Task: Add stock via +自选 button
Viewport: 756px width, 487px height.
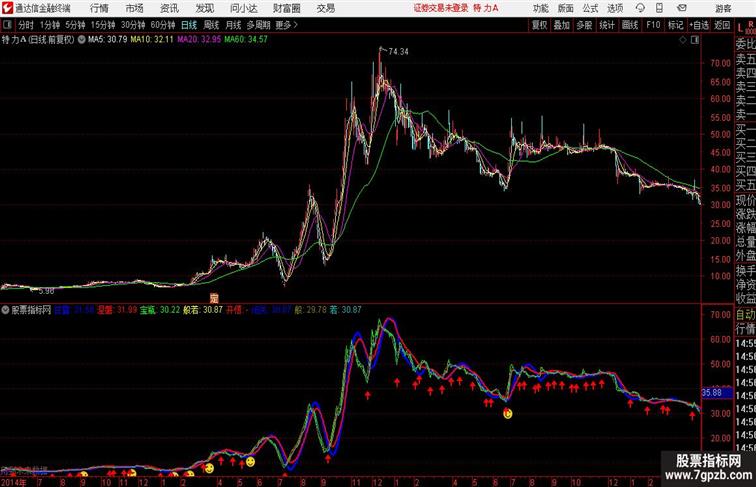Action: 699,25
